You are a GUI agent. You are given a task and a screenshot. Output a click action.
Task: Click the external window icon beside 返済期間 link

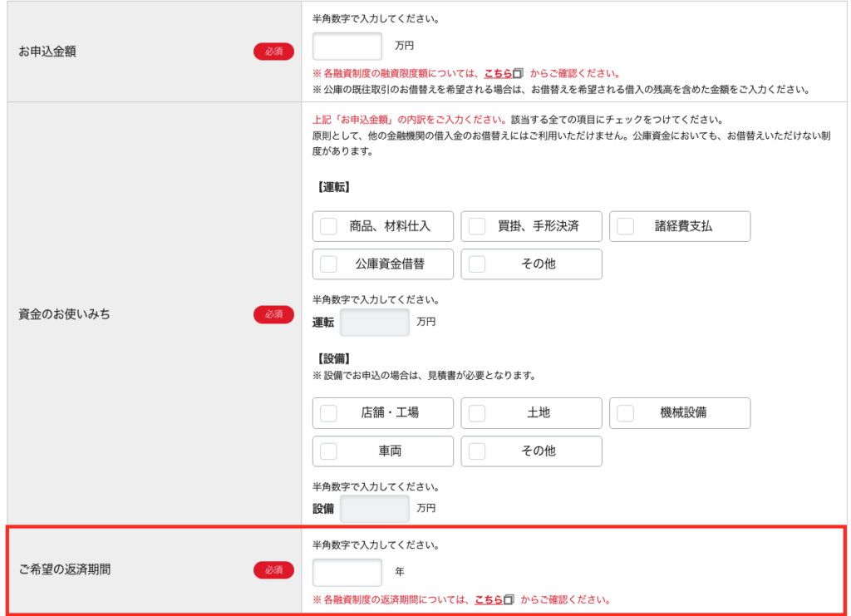(509, 599)
